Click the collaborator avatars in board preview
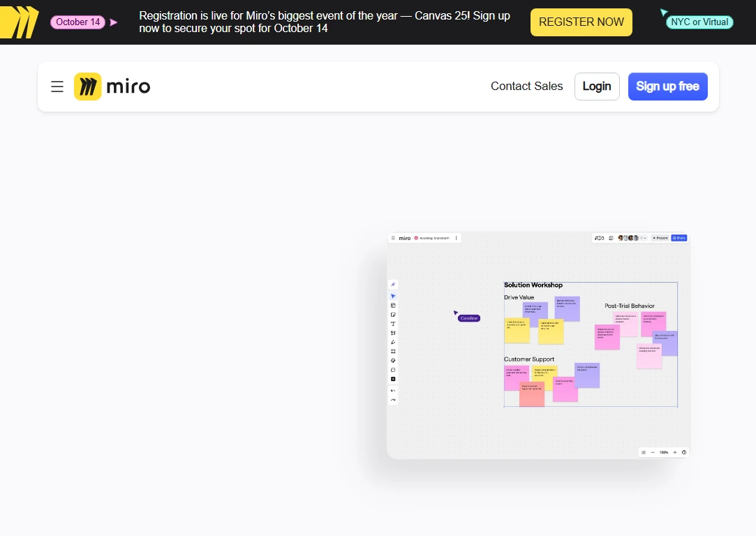The width and height of the screenshot is (756, 536). [x=628, y=238]
